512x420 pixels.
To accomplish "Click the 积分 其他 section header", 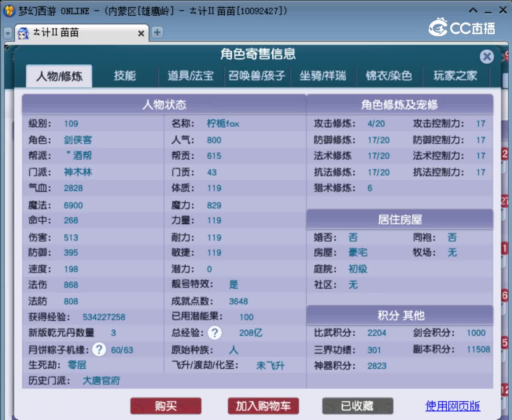I will (400, 316).
